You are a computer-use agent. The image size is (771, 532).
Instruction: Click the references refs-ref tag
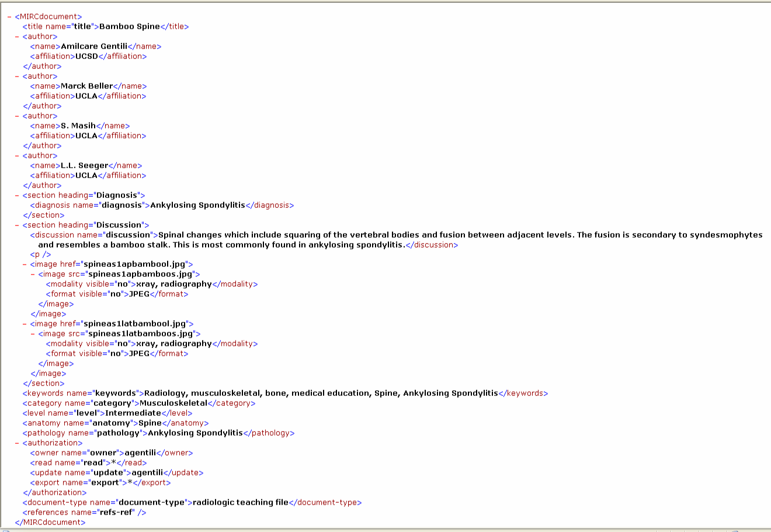click(x=84, y=513)
